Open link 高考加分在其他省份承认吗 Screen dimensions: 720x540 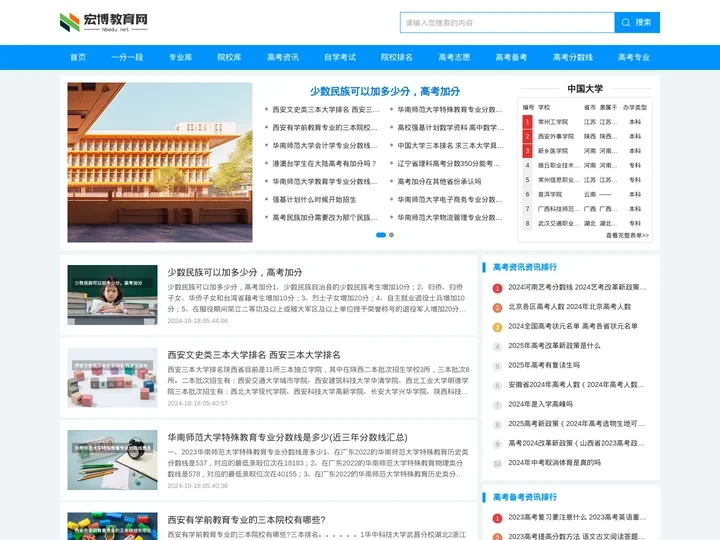[x=439, y=181]
